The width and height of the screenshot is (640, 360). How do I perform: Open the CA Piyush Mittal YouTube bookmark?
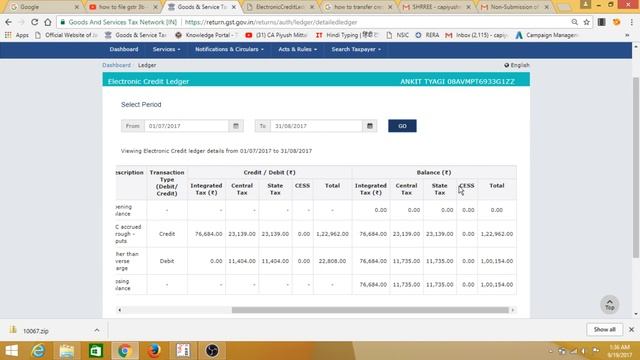tap(276, 35)
